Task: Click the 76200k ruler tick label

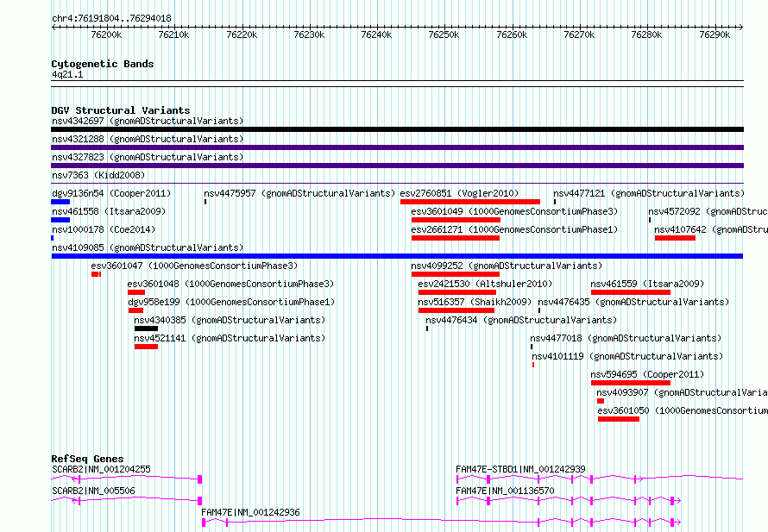Action: point(106,34)
